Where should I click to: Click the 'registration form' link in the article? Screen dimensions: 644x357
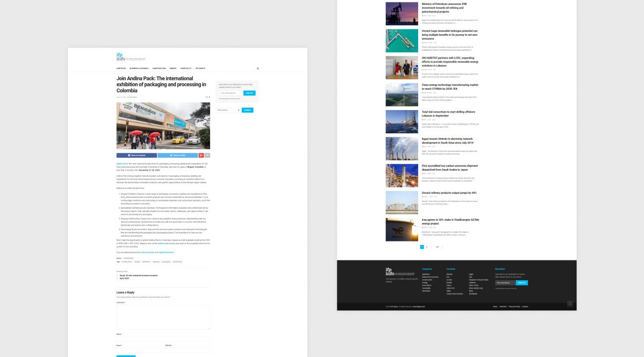[166, 252]
